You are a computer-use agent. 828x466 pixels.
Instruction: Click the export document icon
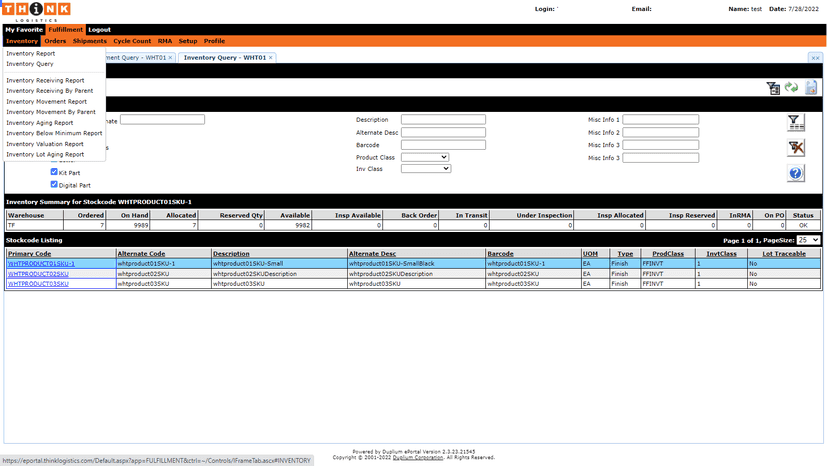(811, 87)
